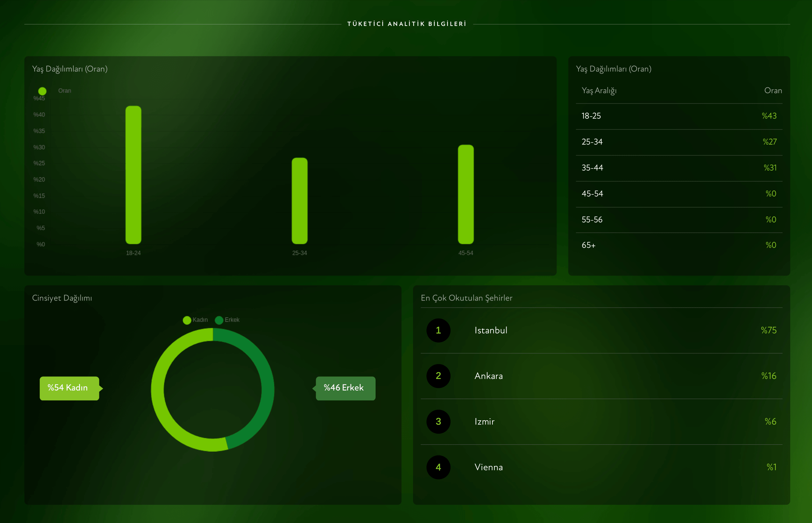Click the %46 Erkek label badge

tap(345, 388)
